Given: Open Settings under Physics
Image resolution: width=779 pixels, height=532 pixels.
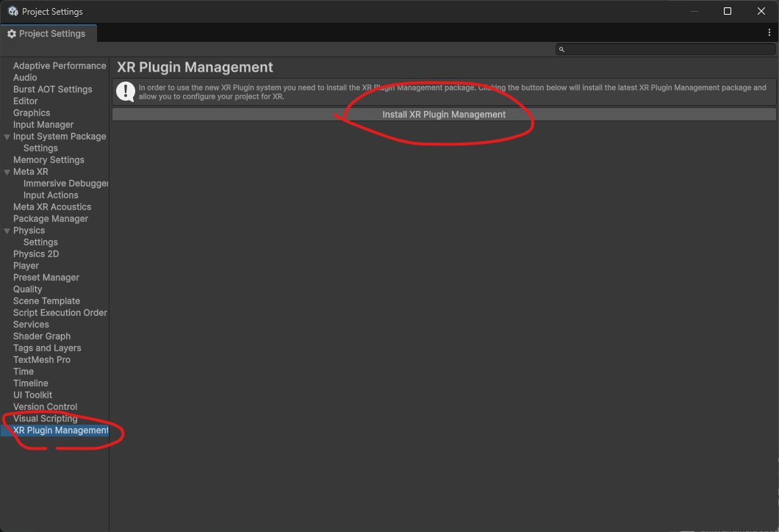Looking at the screenshot, I should (x=40, y=242).
